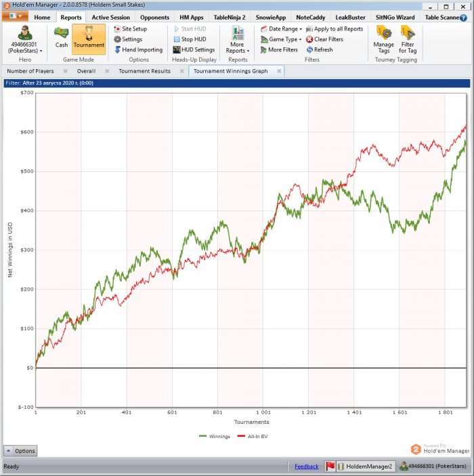The image size is (474, 476).
Task: Switch to Number of Players report tab
Action: tap(30, 71)
